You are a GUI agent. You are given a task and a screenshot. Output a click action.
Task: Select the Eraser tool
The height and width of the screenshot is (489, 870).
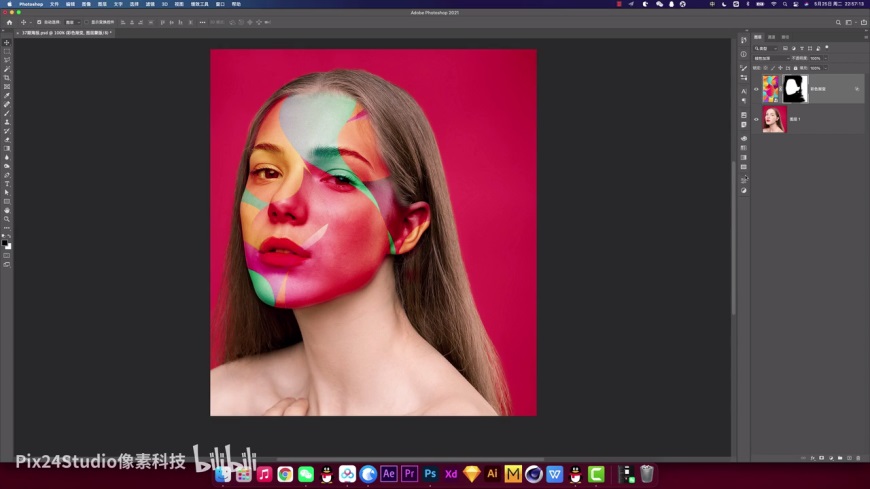(x=7, y=140)
